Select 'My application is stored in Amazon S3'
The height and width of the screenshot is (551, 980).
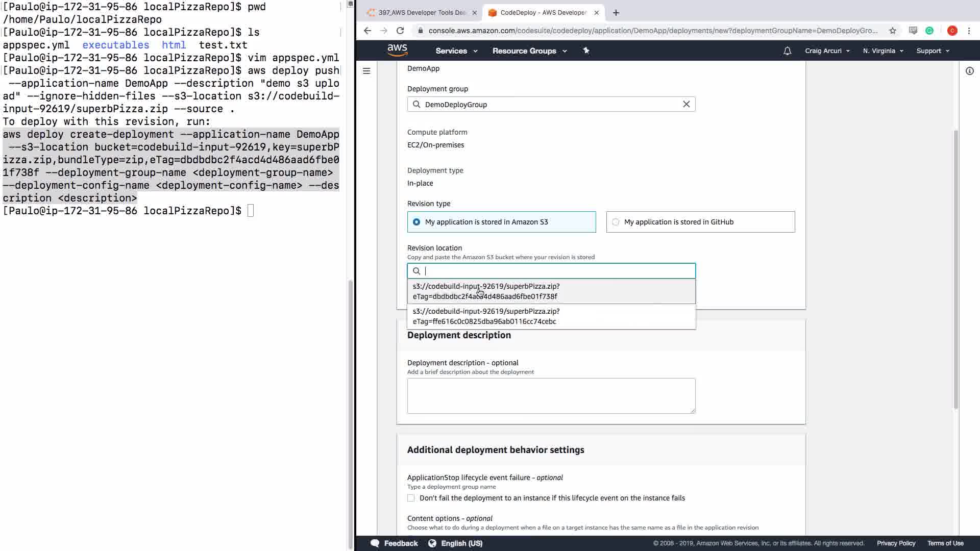[416, 222]
